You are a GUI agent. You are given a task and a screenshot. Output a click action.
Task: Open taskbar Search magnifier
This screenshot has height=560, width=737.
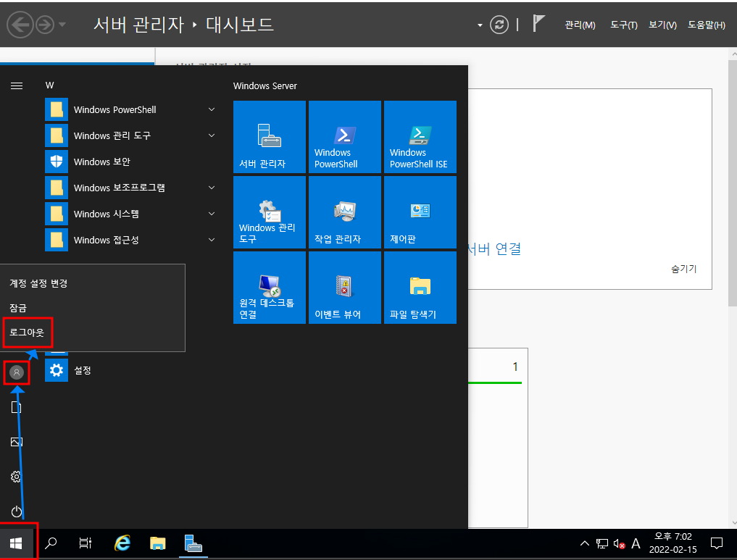point(51,543)
